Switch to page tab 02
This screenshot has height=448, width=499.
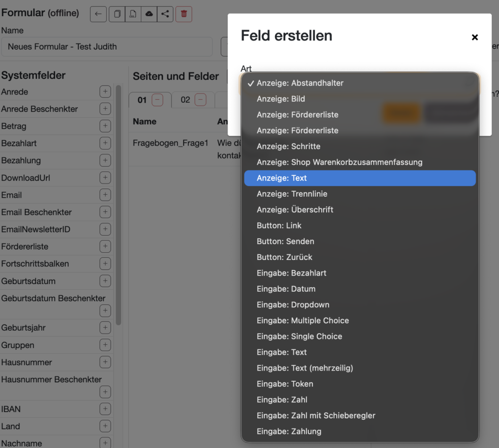click(185, 100)
